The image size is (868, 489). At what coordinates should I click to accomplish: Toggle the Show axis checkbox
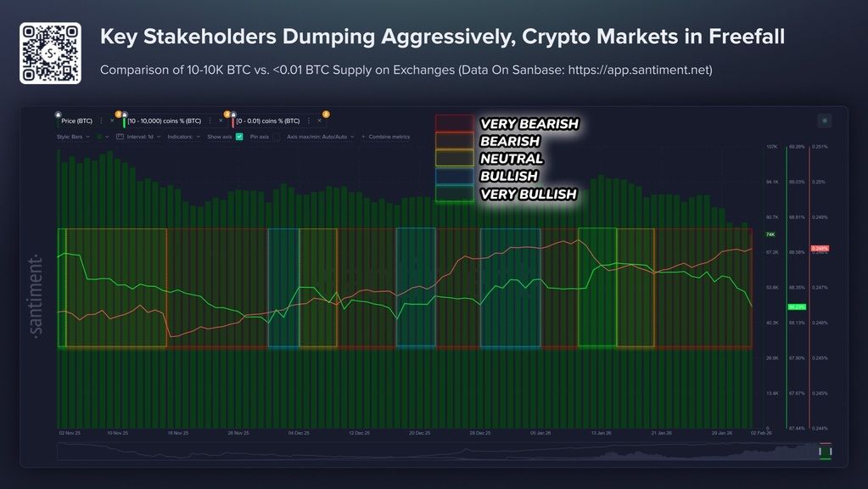[239, 136]
